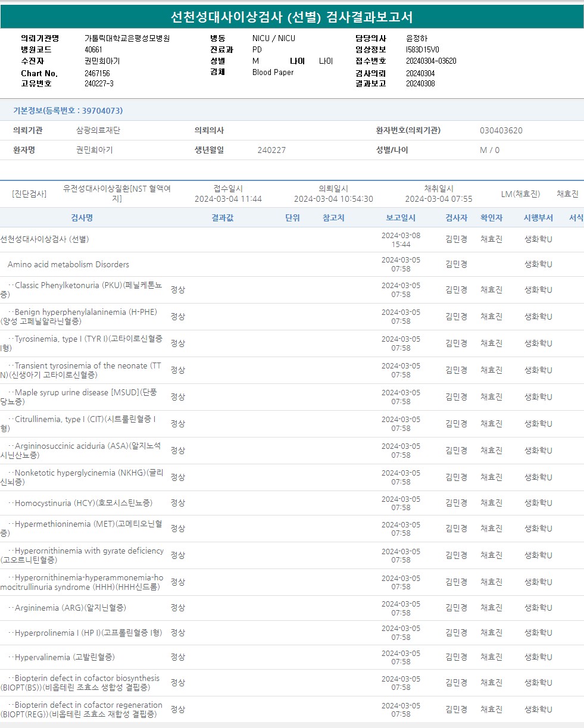This screenshot has width=584, height=728.
Task: Select the [진단검사] label
Action: click(x=29, y=193)
